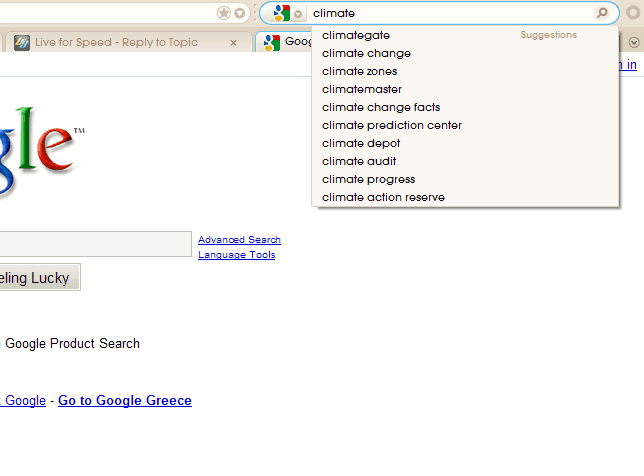Choose "climate prediction center" suggestion
This screenshot has height=476, width=644.
[x=465, y=125]
